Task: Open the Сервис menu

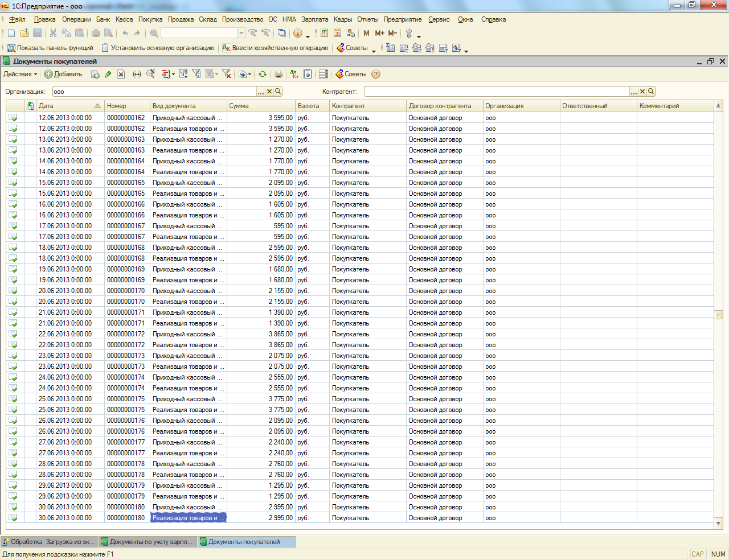Action: coord(439,19)
